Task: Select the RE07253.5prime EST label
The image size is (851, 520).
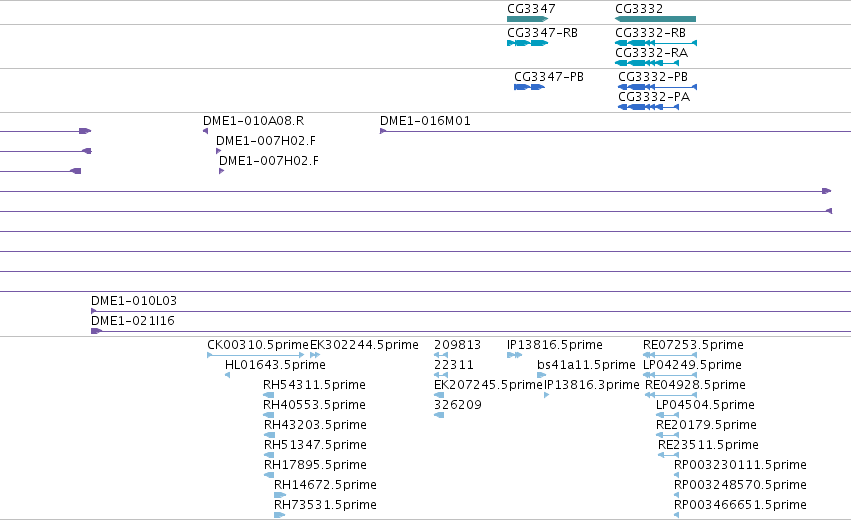Action: pos(693,345)
